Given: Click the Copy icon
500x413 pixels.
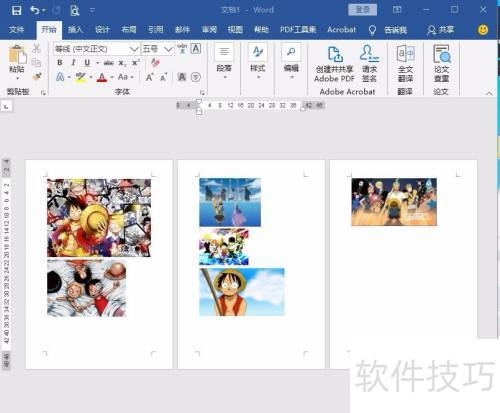Looking at the screenshot, I should click(x=36, y=62).
